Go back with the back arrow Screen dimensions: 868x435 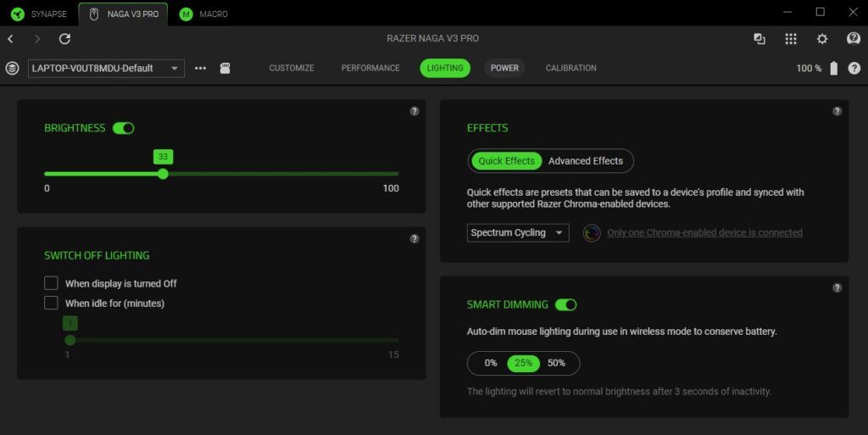click(10, 39)
